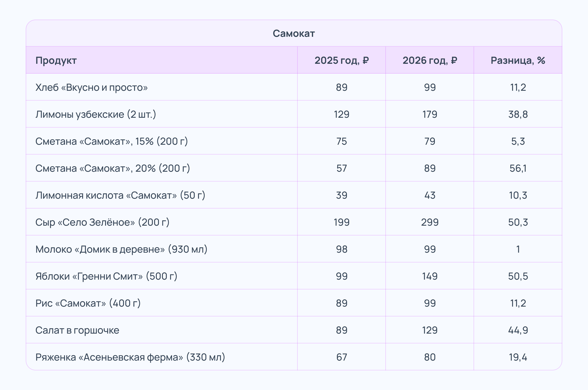Select the 56,1 percent difference cell
The height and width of the screenshot is (390, 588).
point(518,168)
